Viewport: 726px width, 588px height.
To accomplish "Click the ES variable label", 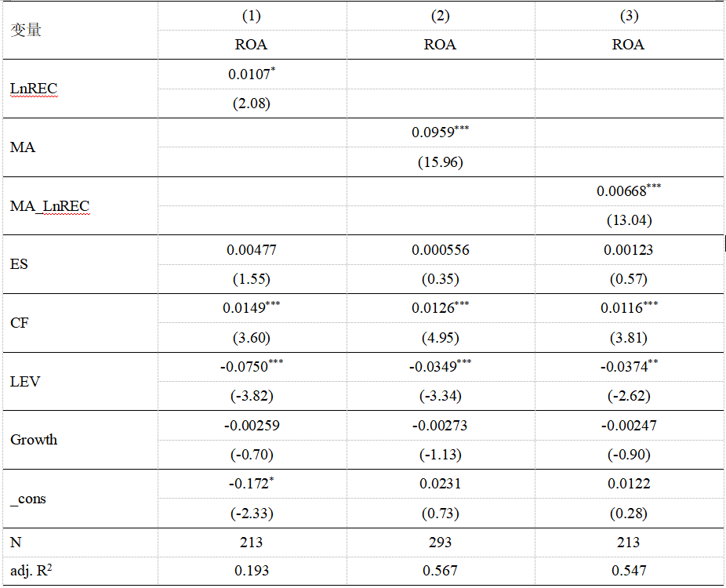I will (20, 264).
